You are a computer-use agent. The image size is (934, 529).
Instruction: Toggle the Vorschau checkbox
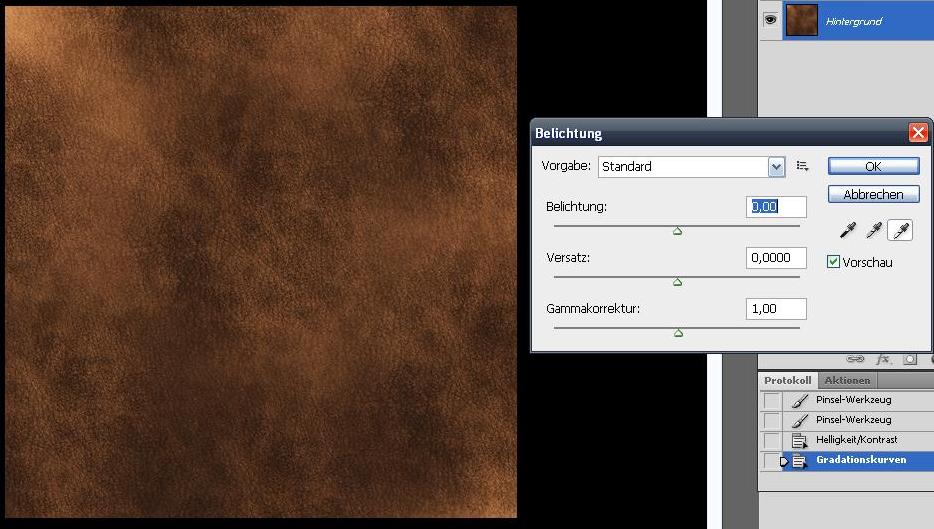click(833, 262)
